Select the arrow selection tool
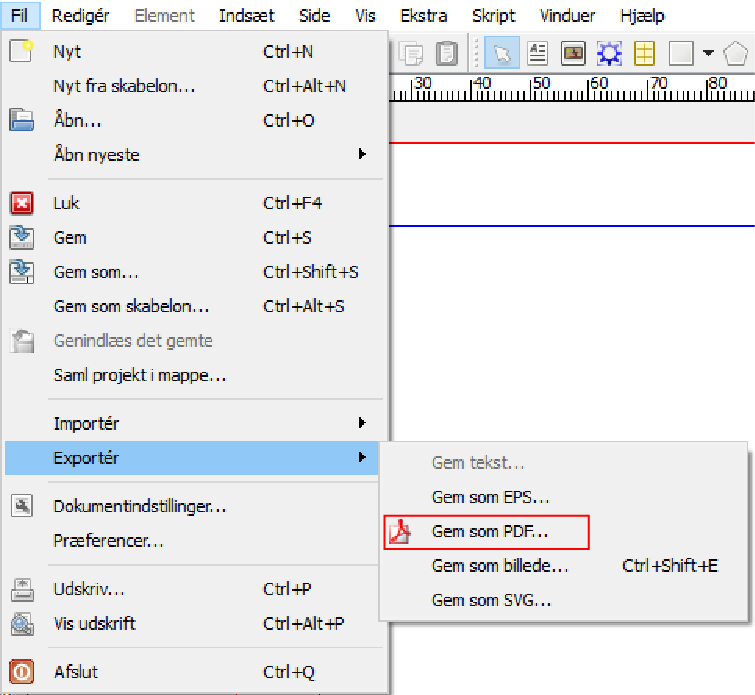Screen dimensions: 755x695 [x=502, y=53]
